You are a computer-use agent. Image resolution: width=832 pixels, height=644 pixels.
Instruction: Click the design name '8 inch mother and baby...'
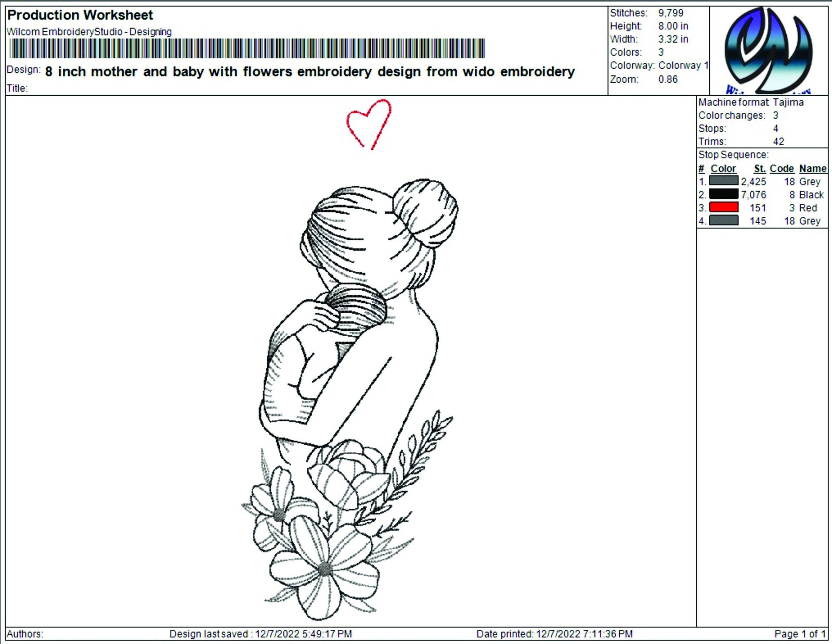click(310, 72)
